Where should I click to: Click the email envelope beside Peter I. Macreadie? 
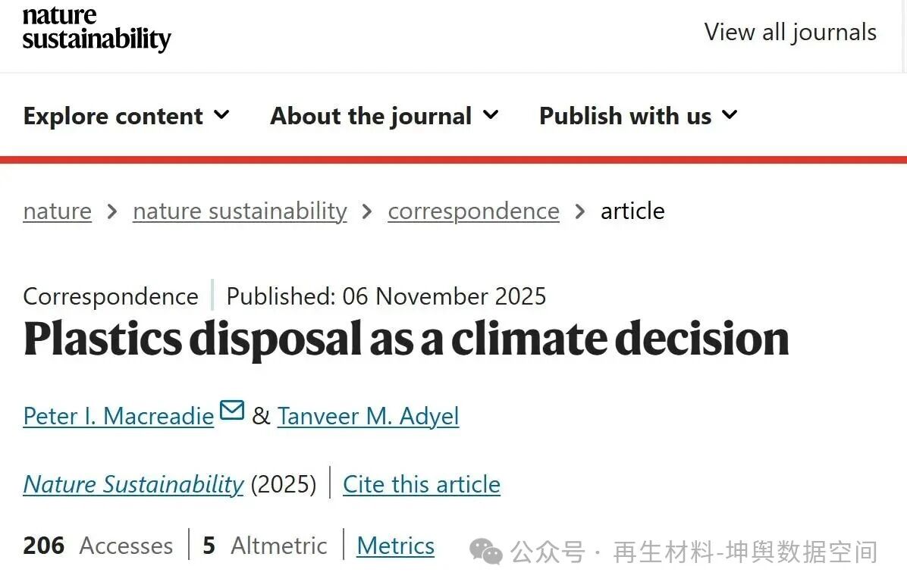tap(232, 409)
